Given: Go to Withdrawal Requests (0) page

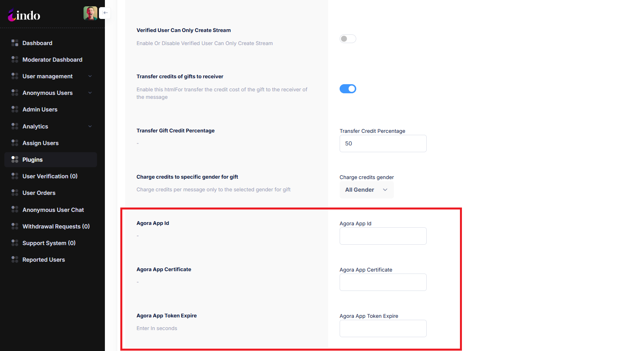Looking at the screenshot, I should coord(56,226).
